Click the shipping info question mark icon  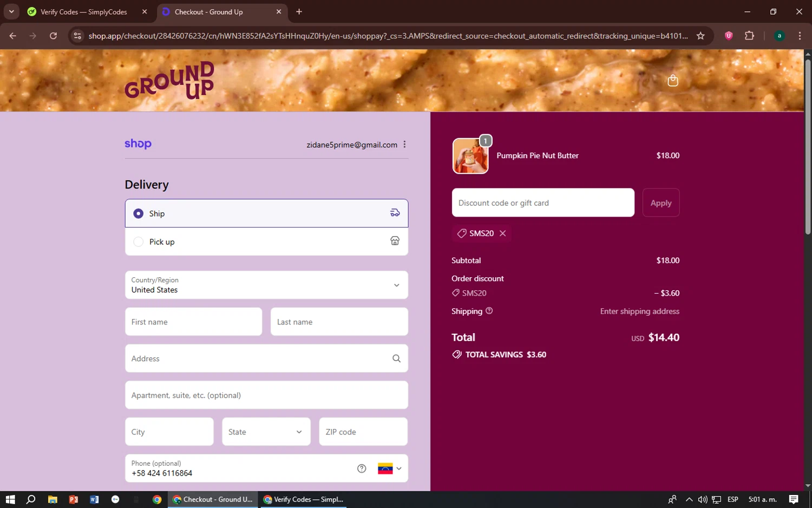(x=489, y=311)
